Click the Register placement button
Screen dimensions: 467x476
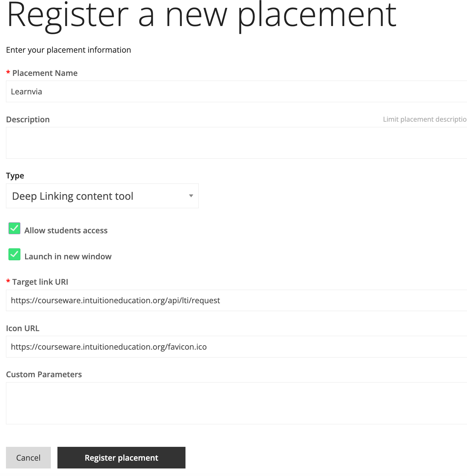[121, 457]
